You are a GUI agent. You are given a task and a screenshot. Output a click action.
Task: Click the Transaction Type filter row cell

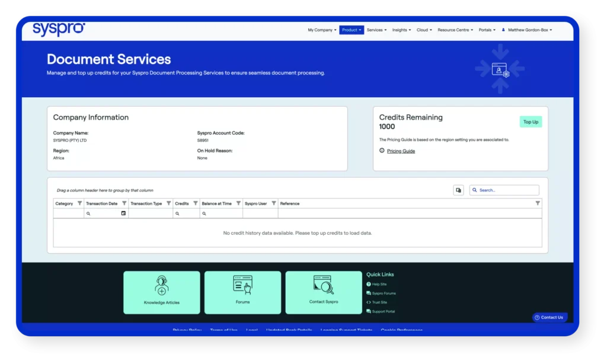tap(151, 213)
